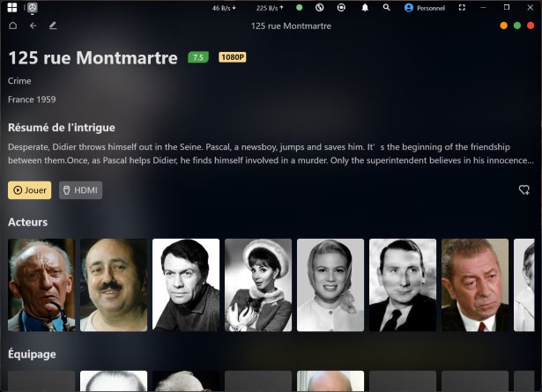Click the red circle button
Screen dimensions: 542x392
[531, 26]
